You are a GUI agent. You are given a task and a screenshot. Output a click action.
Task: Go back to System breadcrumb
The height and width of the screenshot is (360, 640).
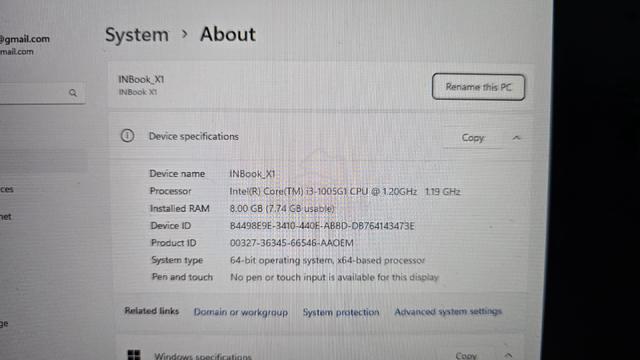pos(137,34)
